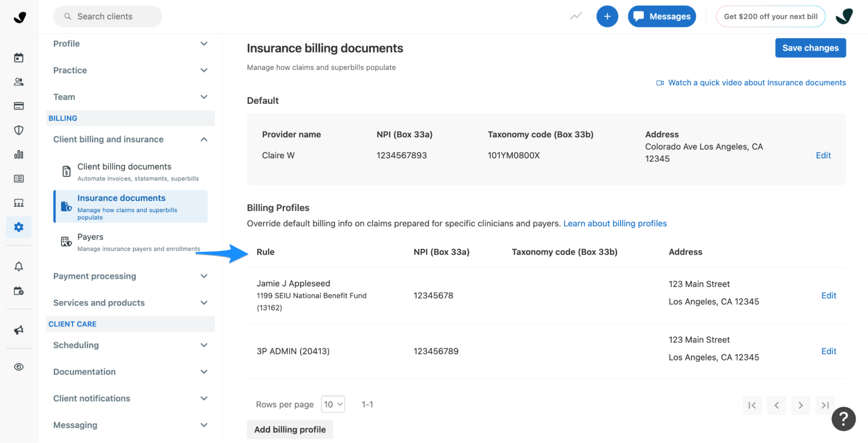
Task: Click the default NPI value 1234567893
Action: point(402,155)
